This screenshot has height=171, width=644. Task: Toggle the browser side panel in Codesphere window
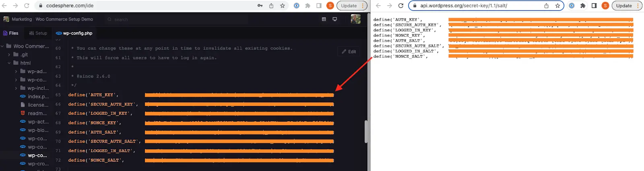click(319, 6)
